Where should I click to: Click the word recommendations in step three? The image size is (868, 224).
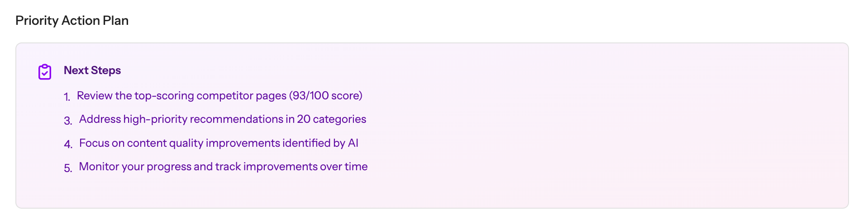236,119
